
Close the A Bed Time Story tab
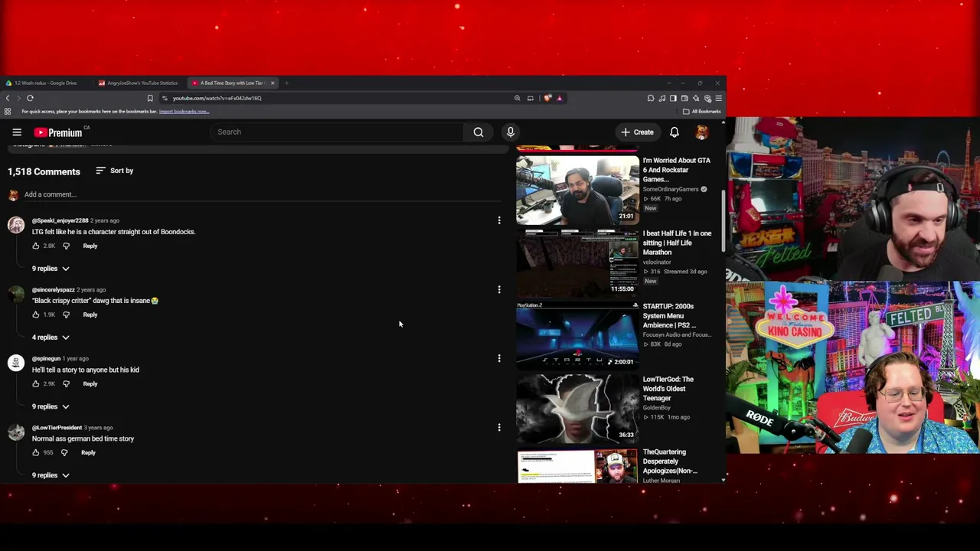pyautogui.click(x=273, y=83)
